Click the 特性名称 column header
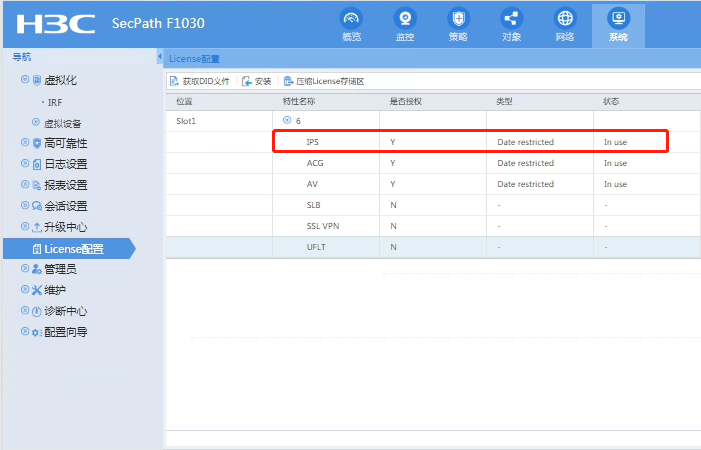701x450 pixels. point(299,101)
